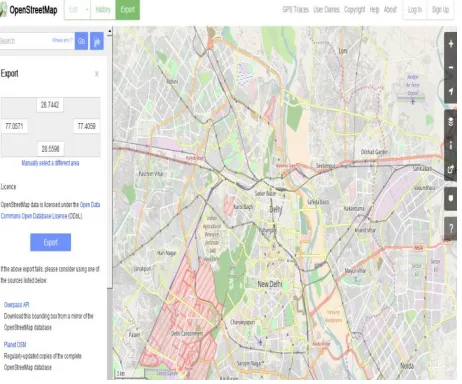
Task: Click the Log In button
Action: (x=415, y=10)
